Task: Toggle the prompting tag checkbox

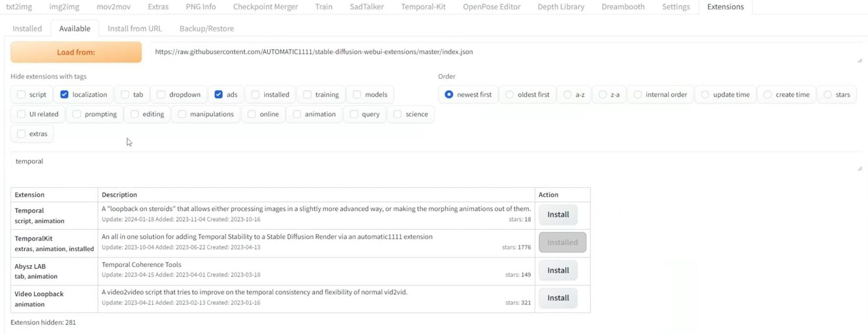Action: point(77,114)
